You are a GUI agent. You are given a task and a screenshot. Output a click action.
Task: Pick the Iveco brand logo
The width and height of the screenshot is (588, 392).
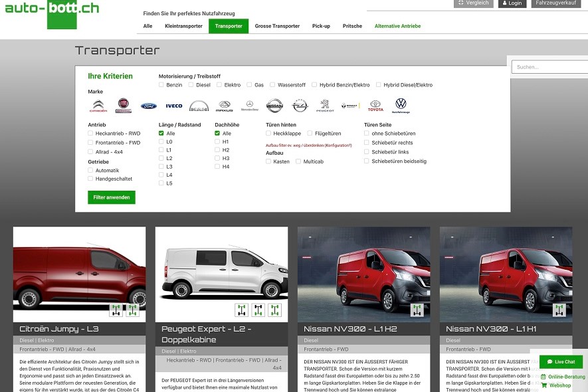point(174,106)
